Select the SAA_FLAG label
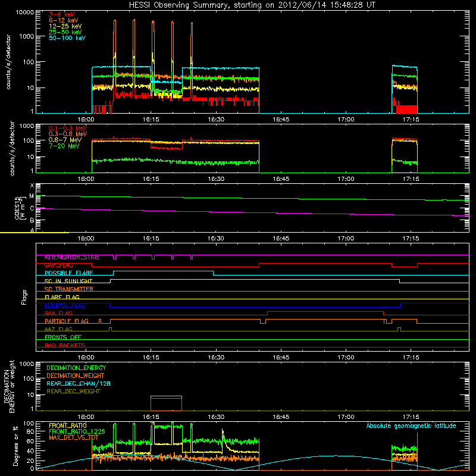 point(58,313)
